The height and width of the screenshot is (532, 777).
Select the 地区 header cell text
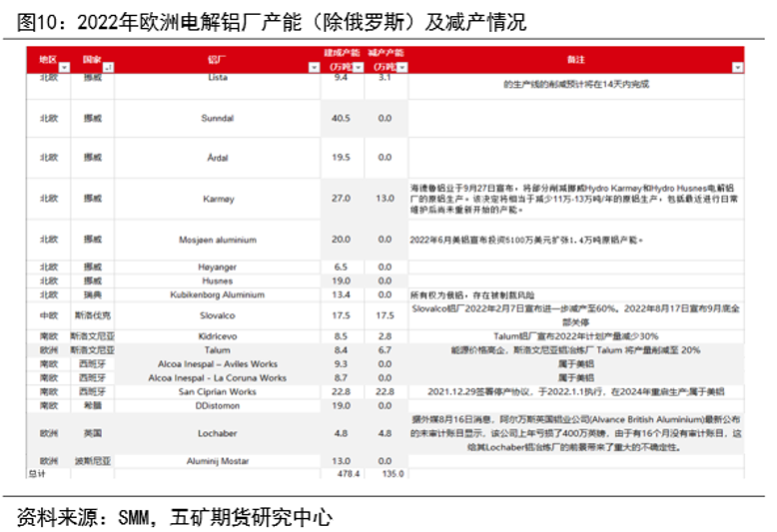[x=48, y=60]
